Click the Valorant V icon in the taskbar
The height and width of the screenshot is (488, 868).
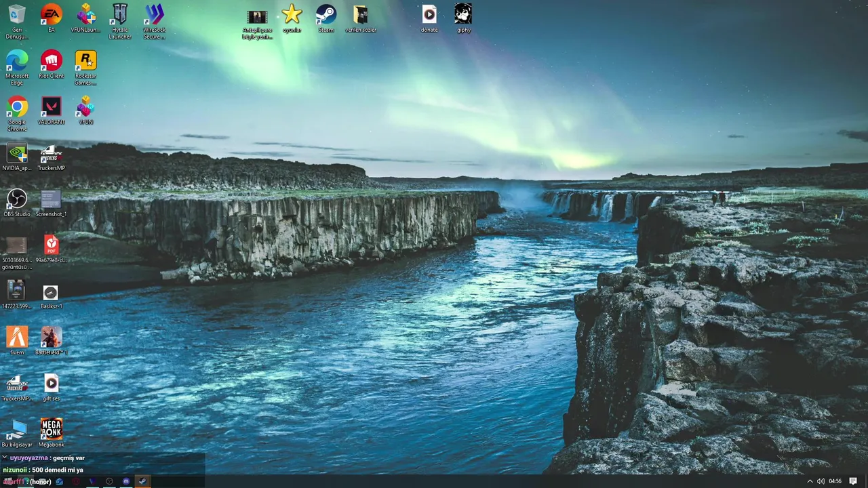coord(92,481)
